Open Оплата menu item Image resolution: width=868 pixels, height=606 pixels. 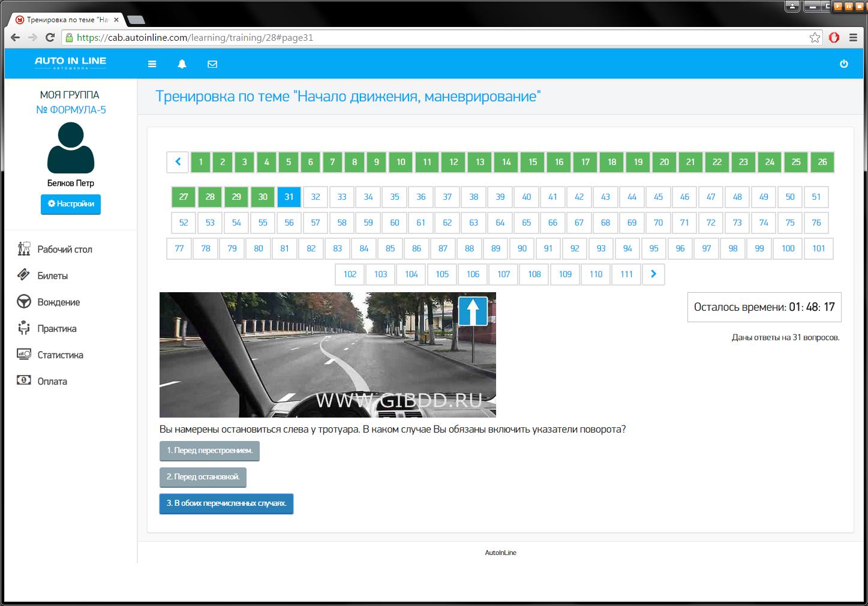pos(52,382)
